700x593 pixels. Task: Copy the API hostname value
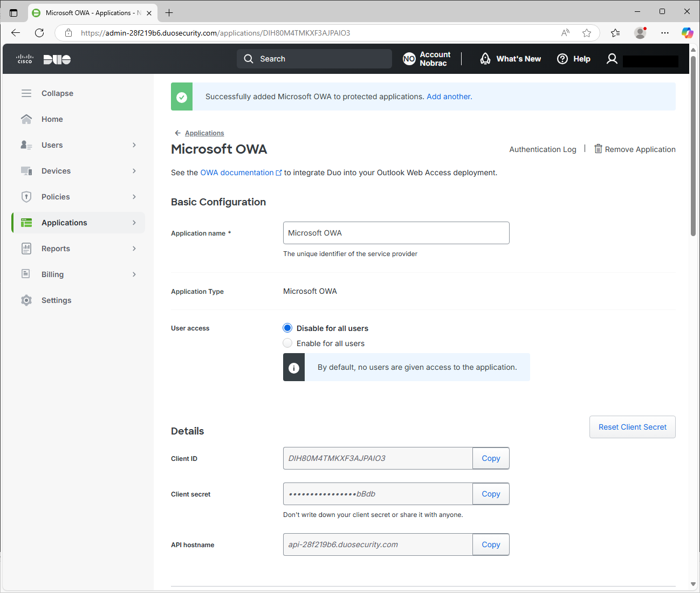click(x=491, y=544)
